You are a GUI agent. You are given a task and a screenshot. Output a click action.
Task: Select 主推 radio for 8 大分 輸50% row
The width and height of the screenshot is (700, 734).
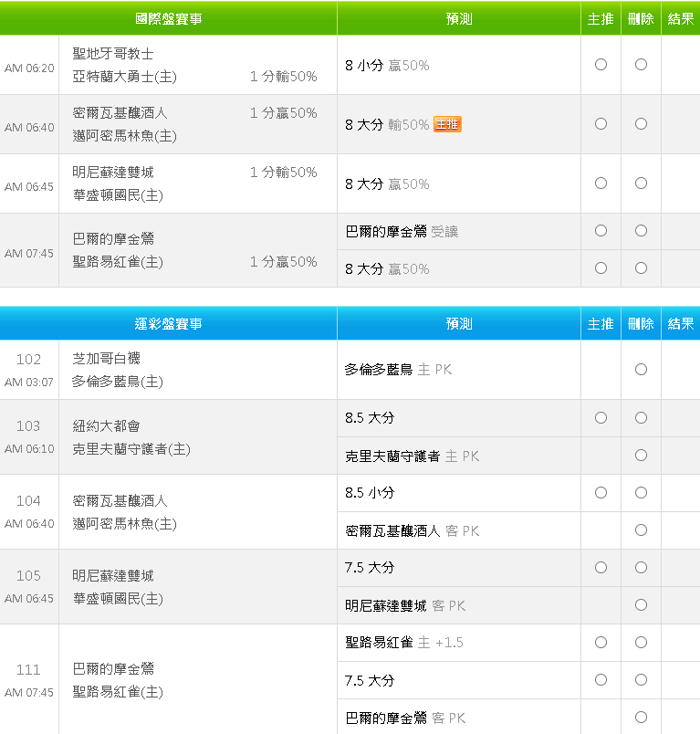point(601,124)
